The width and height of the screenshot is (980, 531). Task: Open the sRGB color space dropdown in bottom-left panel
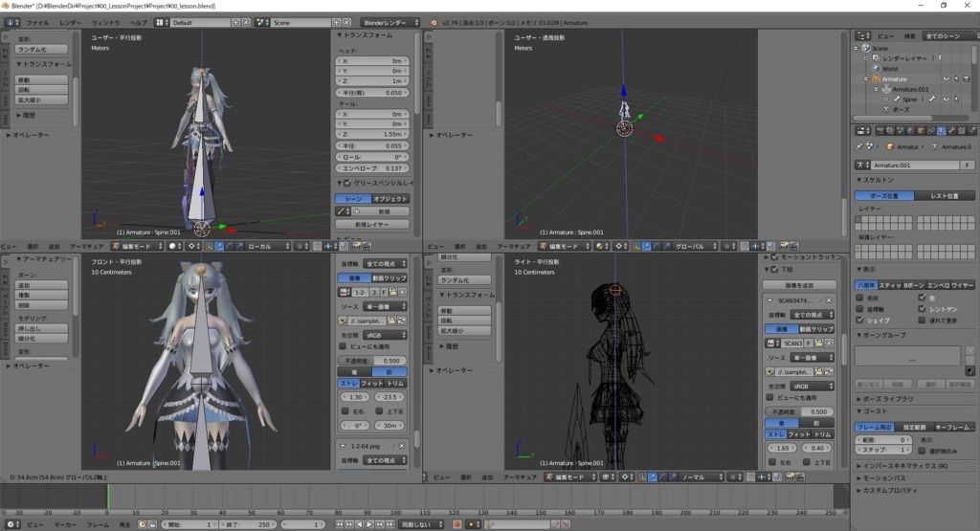pyautogui.click(x=384, y=335)
